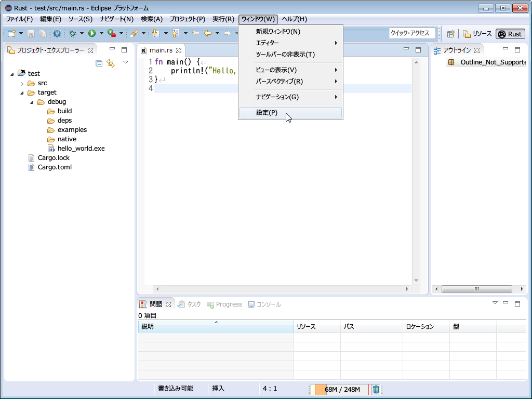This screenshot has width=532, height=399.
Task: Sort by Description (説明) column header
Action: pos(216,326)
